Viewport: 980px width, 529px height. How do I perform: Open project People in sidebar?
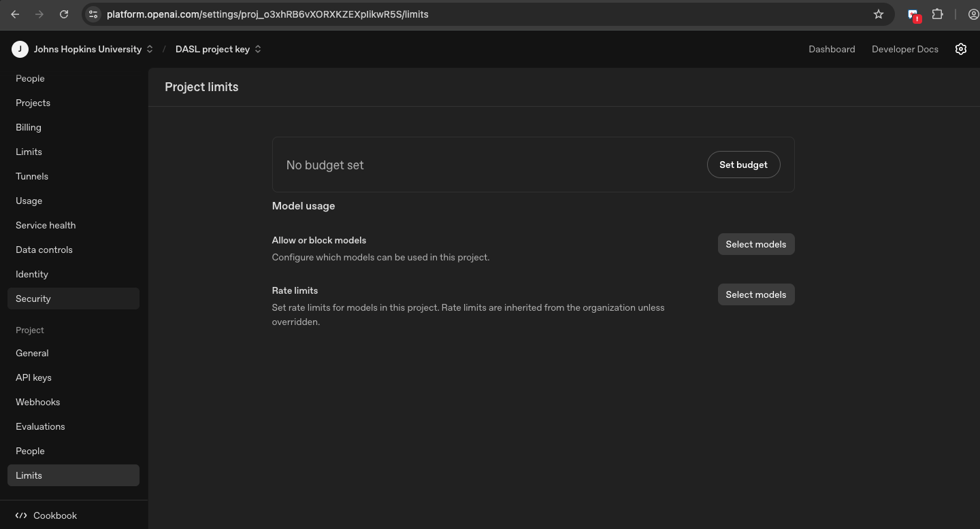[x=73, y=451]
